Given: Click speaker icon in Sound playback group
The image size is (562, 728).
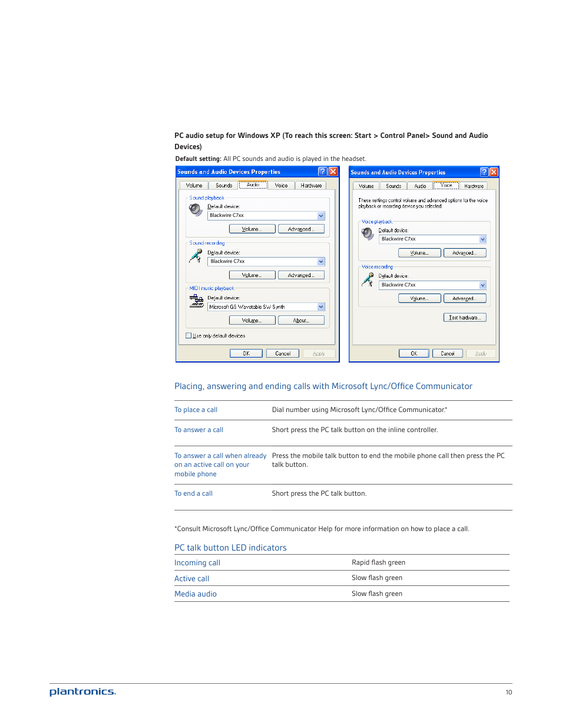Looking at the screenshot, I should click(x=196, y=210).
